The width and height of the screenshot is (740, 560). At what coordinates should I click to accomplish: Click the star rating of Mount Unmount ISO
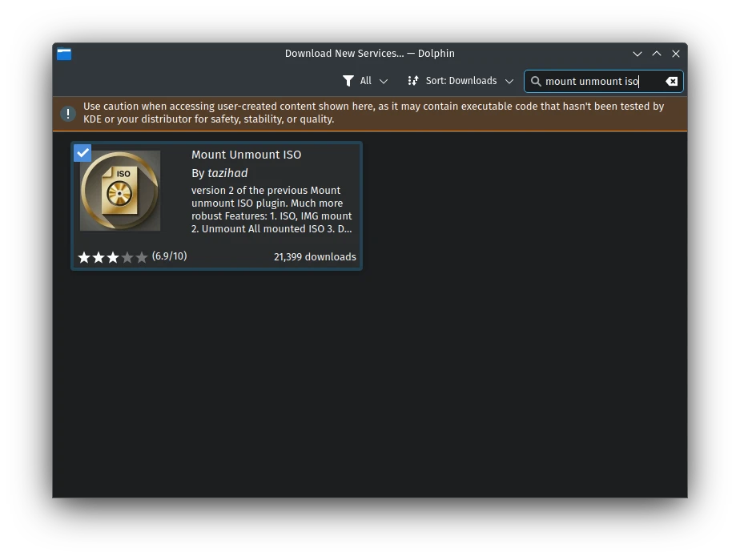pos(113,257)
